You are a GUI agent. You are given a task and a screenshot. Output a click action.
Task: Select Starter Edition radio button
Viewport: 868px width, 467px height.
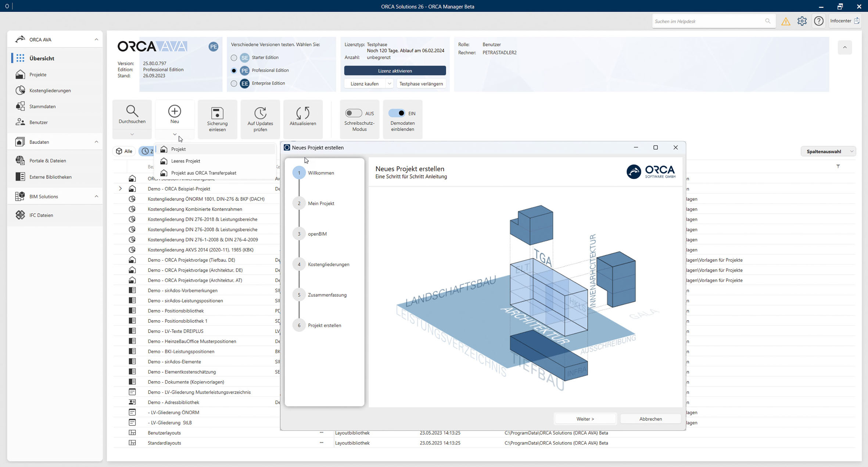(234, 58)
